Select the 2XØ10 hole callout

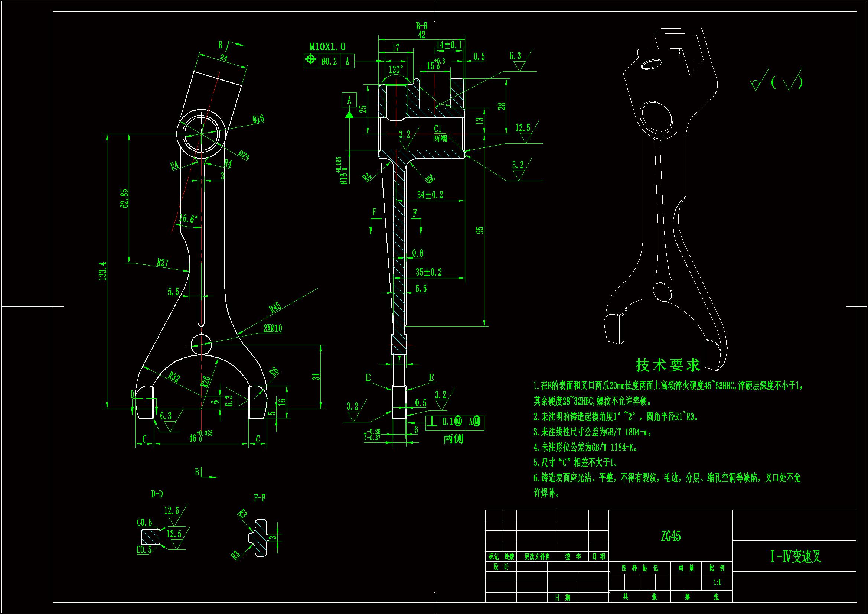(x=273, y=328)
